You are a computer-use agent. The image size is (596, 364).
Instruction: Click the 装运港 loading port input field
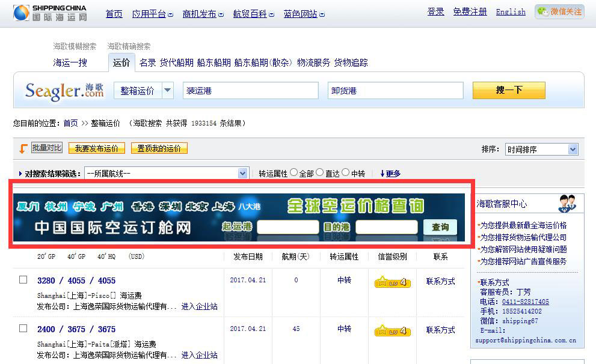point(250,91)
